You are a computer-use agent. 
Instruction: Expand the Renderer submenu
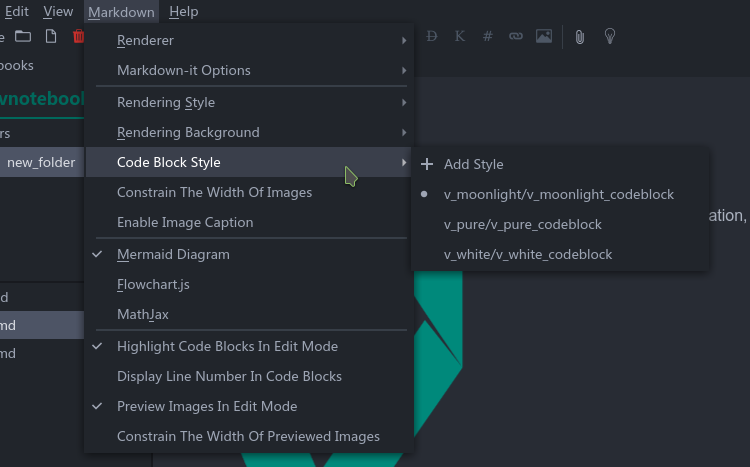(249, 41)
